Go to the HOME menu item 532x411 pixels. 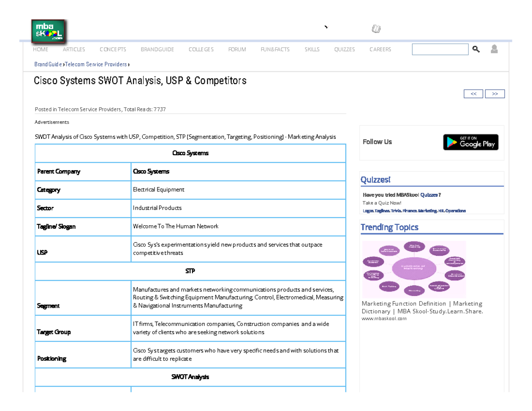click(41, 49)
